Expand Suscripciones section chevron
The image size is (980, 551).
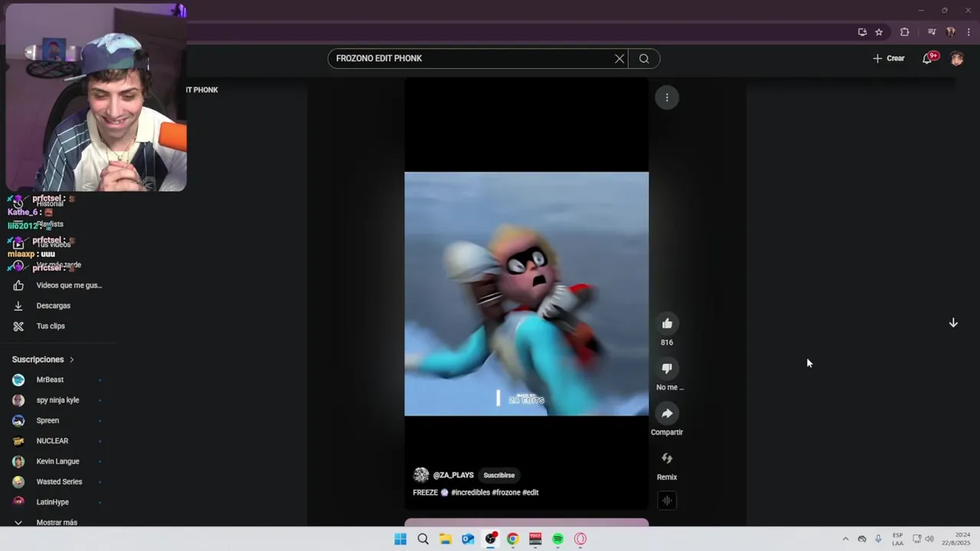72,360
